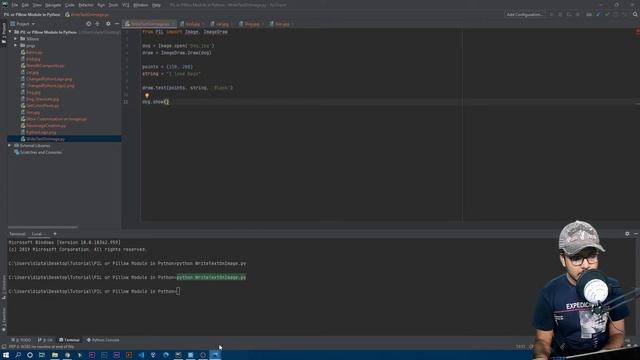The height and width of the screenshot is (360, 640).
Task: Click the Debug icon in the toolbar
Action: [560, 14]
